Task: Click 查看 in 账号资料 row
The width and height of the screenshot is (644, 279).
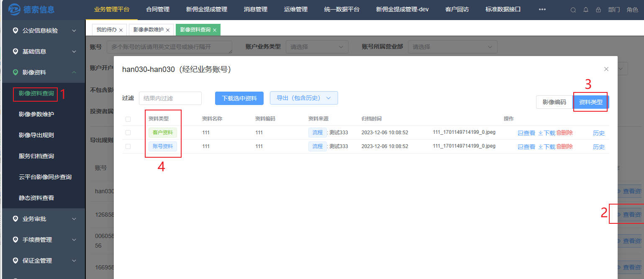Action: pos(526,146)
